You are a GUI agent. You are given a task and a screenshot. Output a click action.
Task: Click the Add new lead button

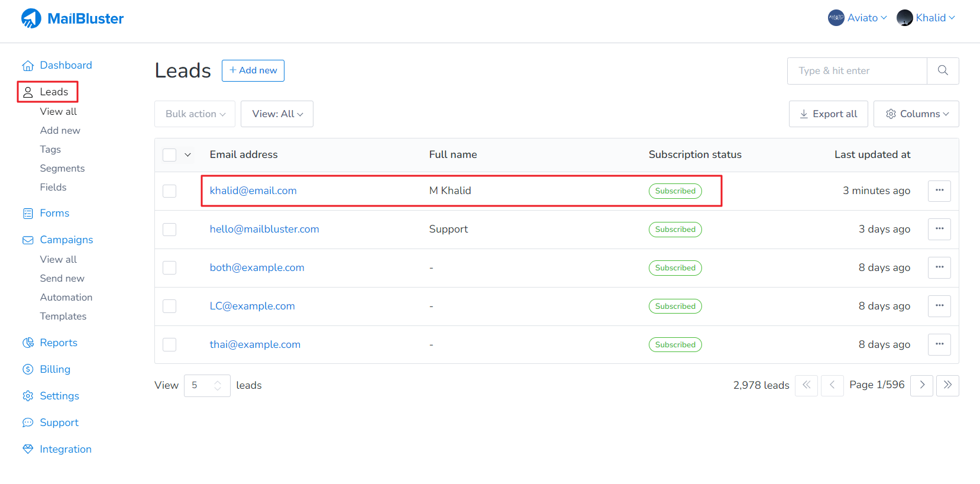pyautogui.click(x=253, y=70)
